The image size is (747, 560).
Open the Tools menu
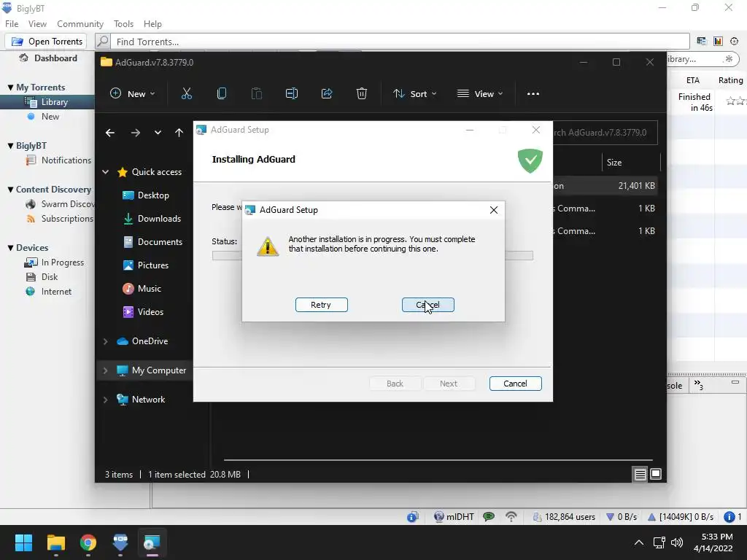tap(123, 24)
